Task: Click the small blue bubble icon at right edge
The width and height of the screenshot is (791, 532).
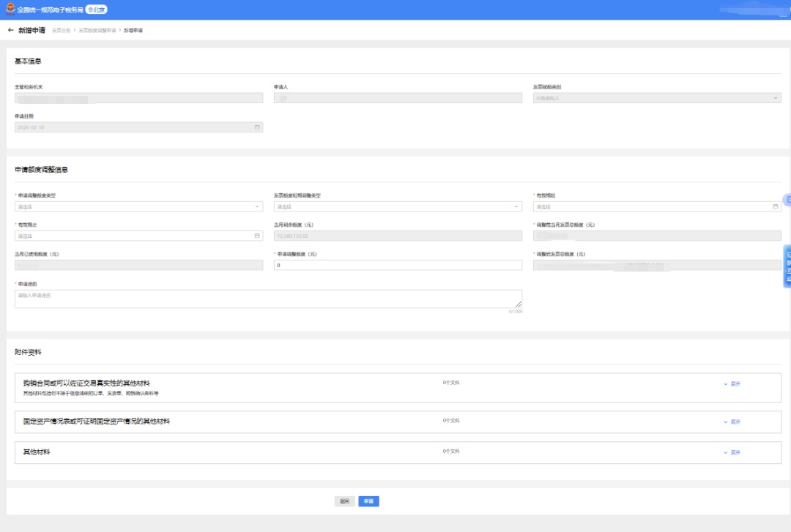Action: 787,199
